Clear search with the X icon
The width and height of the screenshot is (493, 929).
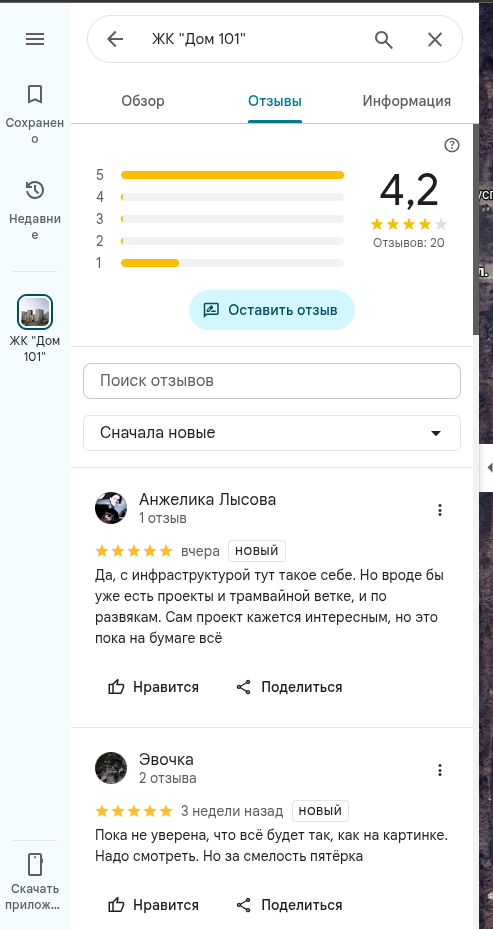click(x=435, y=40)
